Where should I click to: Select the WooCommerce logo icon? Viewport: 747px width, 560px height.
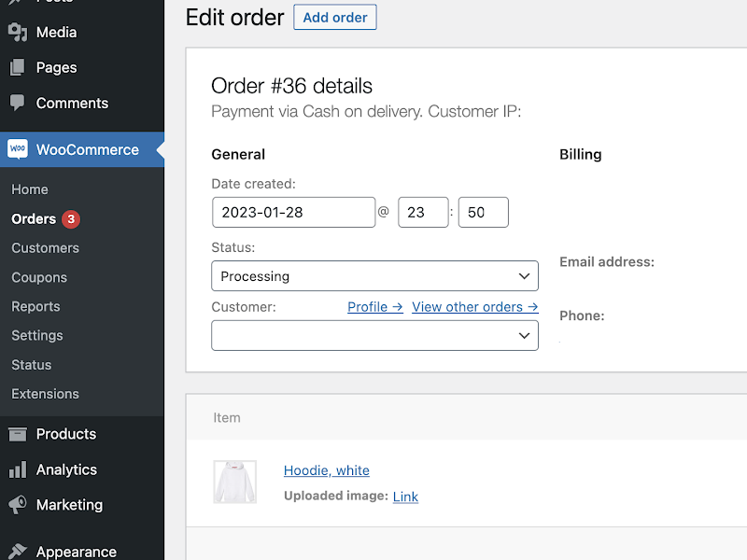17,148
